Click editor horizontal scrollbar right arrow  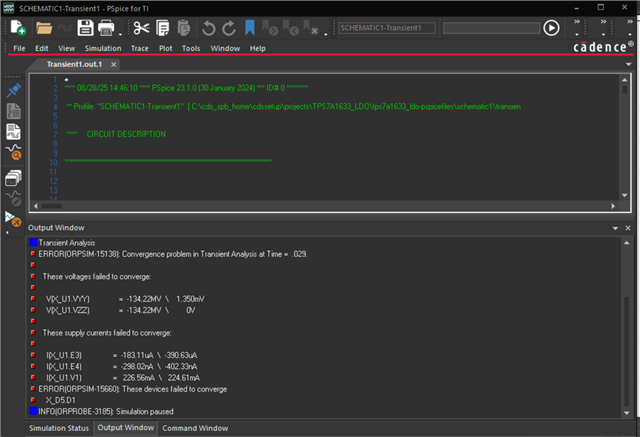click(x=613, y=206)
